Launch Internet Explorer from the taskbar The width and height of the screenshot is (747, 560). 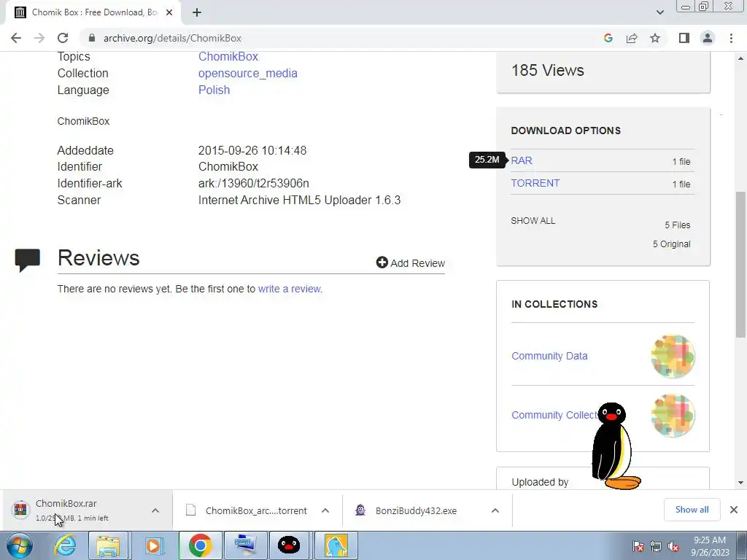(x=65, y=545)
